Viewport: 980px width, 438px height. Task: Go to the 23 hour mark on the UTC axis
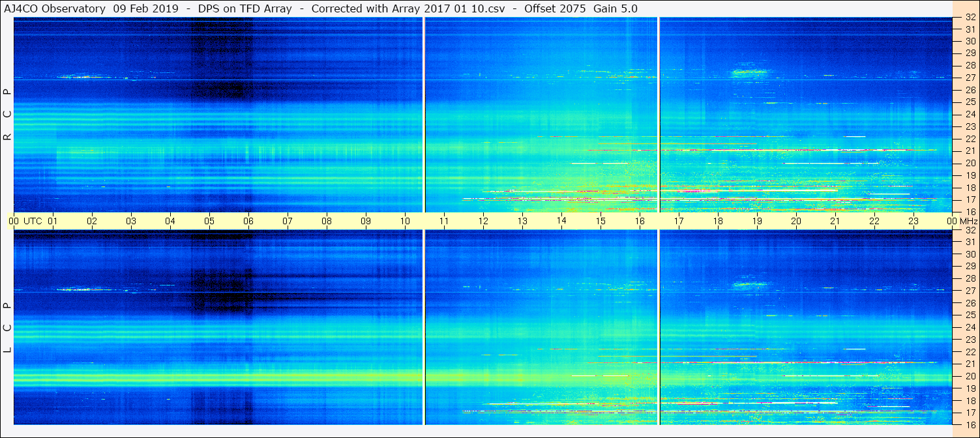(913, 221)
